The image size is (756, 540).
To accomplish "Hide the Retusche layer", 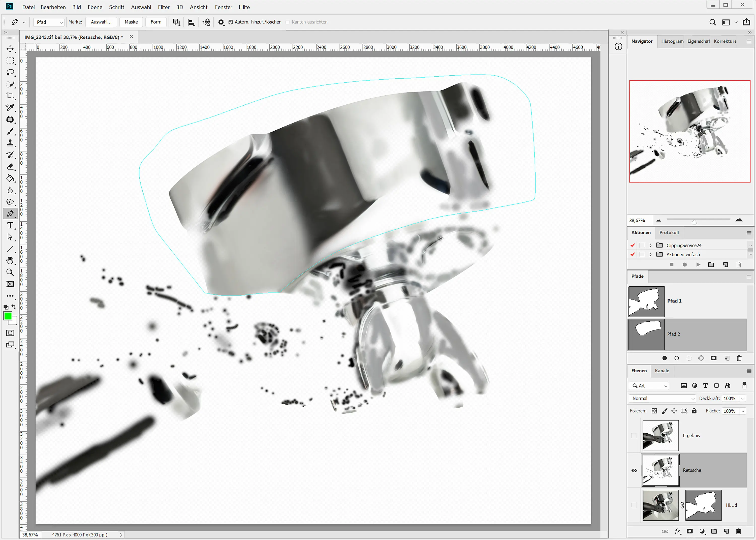I will [x=634, y=470].
